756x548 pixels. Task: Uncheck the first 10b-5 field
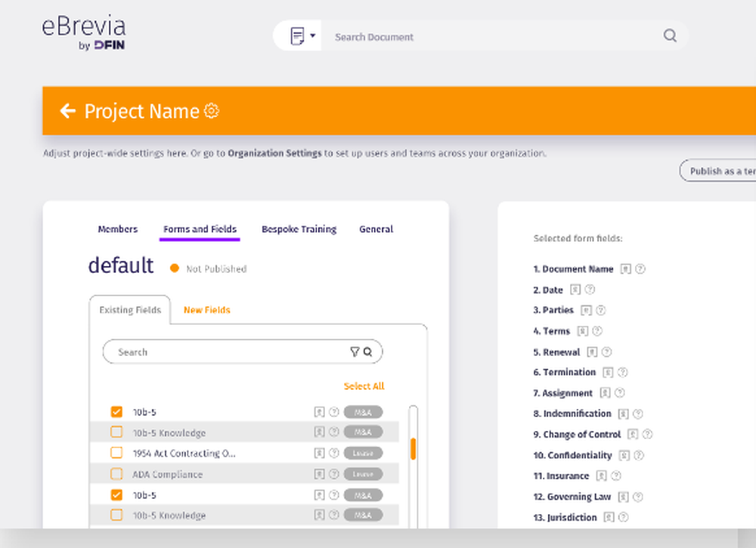click(x=117, y=411)
